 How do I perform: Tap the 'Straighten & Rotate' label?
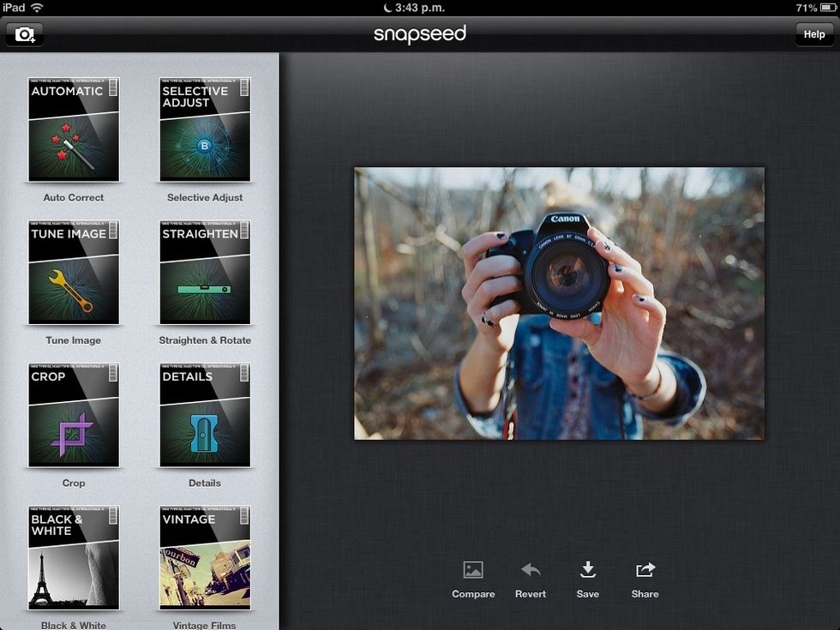pyautogui.click(x=205, y=340)
